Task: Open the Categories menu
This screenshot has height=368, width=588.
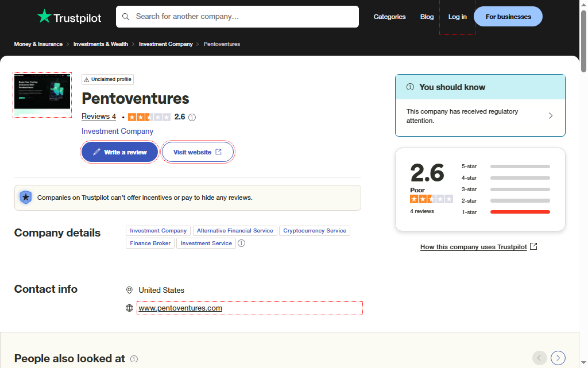Action: [390, 17]
